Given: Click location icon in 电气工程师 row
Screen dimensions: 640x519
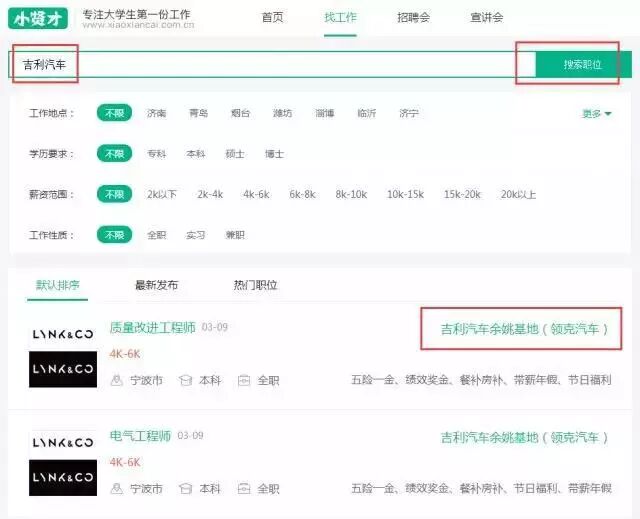Looking at the screenshot, I should coord(117,488).
